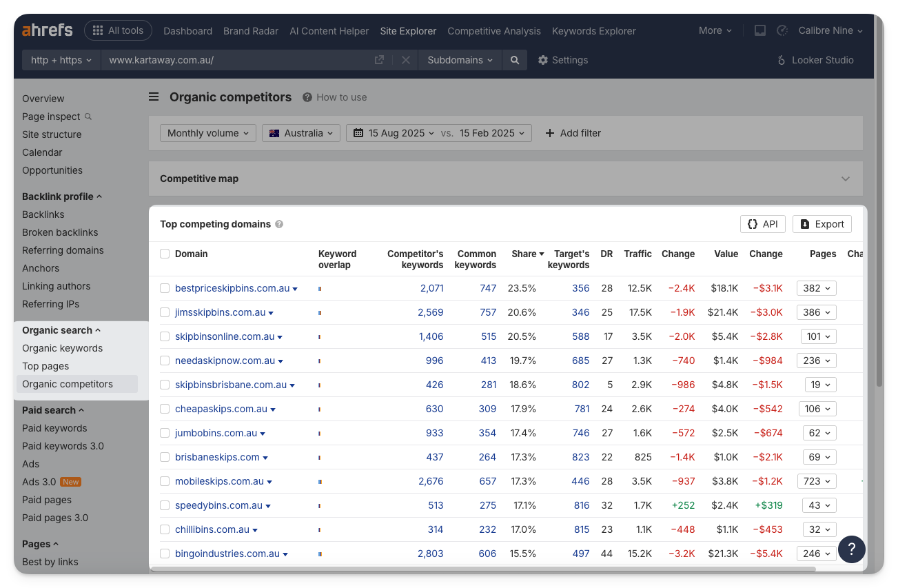The image size is (898, 588).
Task: Select all domains with header checkbox
Action: click(165, 254)
